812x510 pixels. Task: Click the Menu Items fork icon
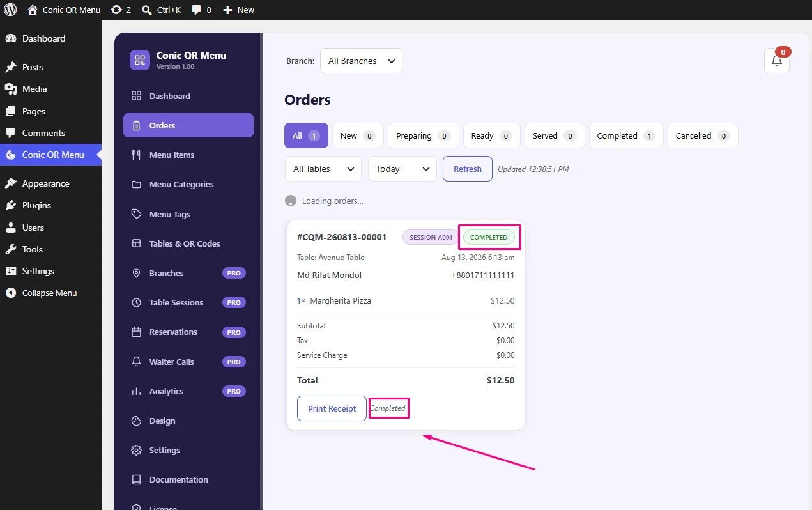[x=136, y=155]
